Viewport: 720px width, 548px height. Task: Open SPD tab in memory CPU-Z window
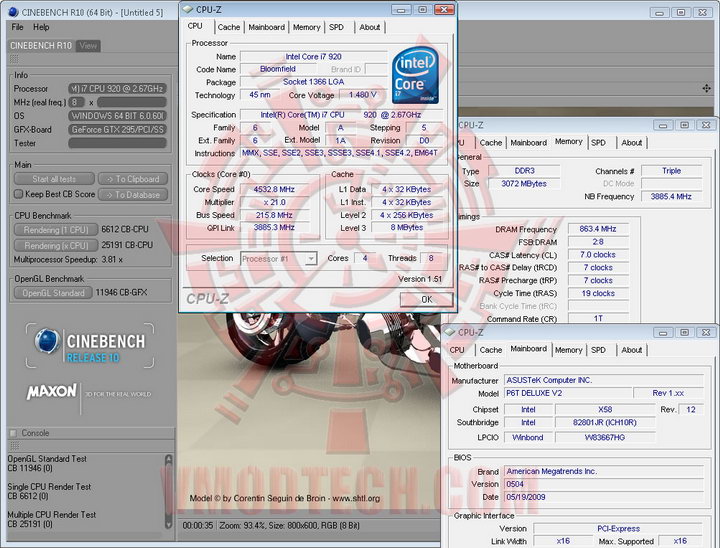click(x=598, y=143)
